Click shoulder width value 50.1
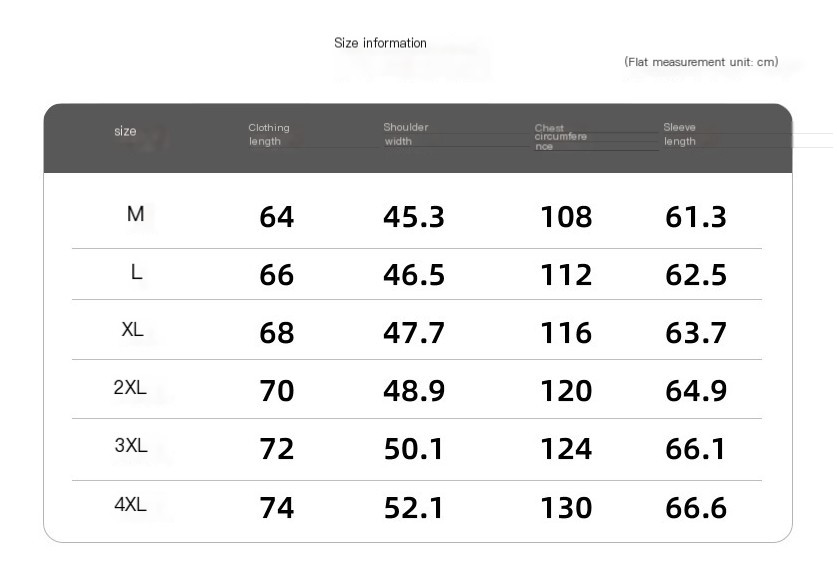The width and height of the screenshot is (837, 575). [414, 448]
